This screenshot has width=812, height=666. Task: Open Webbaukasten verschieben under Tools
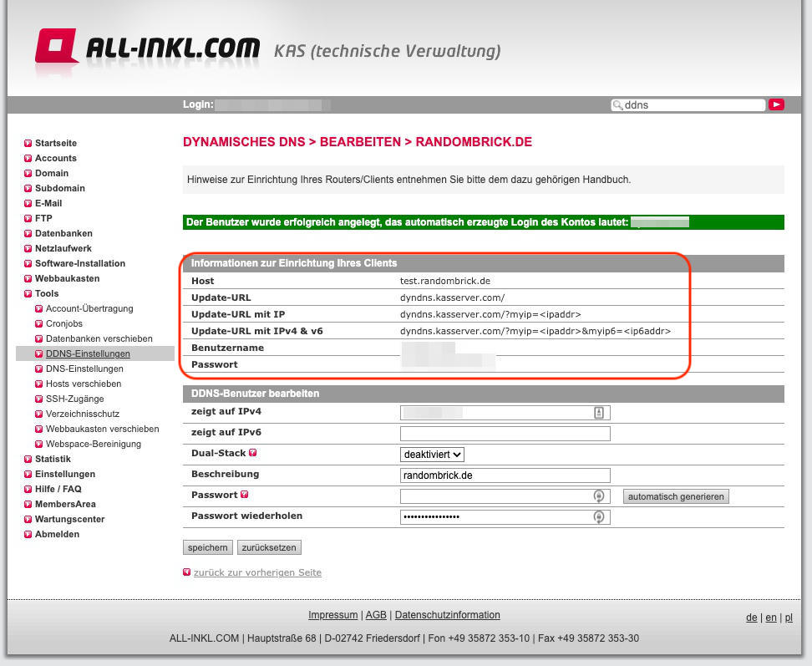[x=103, y=429]
